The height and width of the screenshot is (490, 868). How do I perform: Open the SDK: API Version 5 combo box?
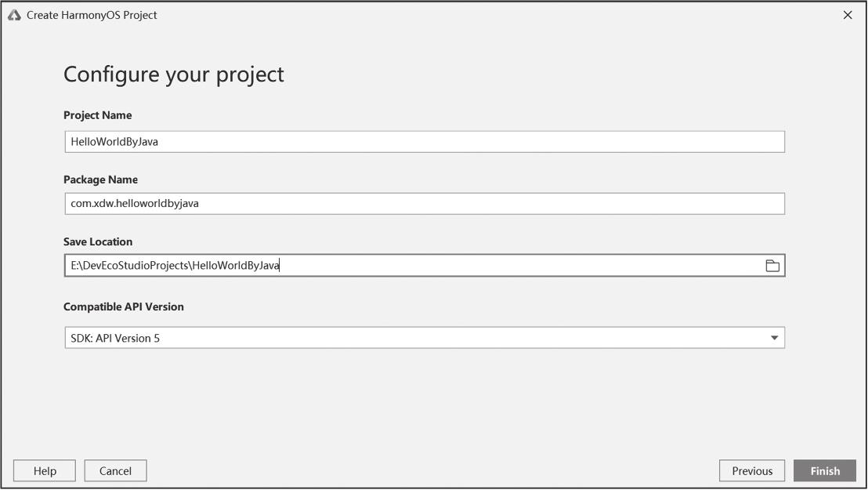pyautogui.click(x=423, y=338)
